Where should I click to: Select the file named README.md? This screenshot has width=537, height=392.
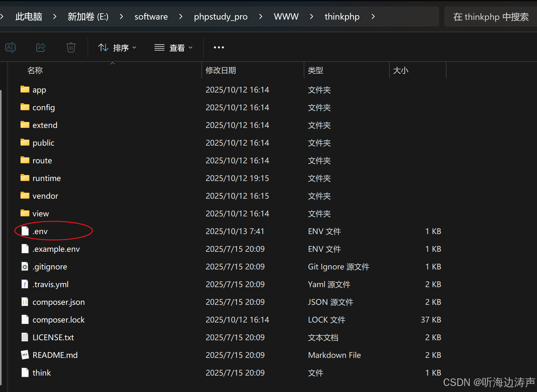[x=55, y=355]
